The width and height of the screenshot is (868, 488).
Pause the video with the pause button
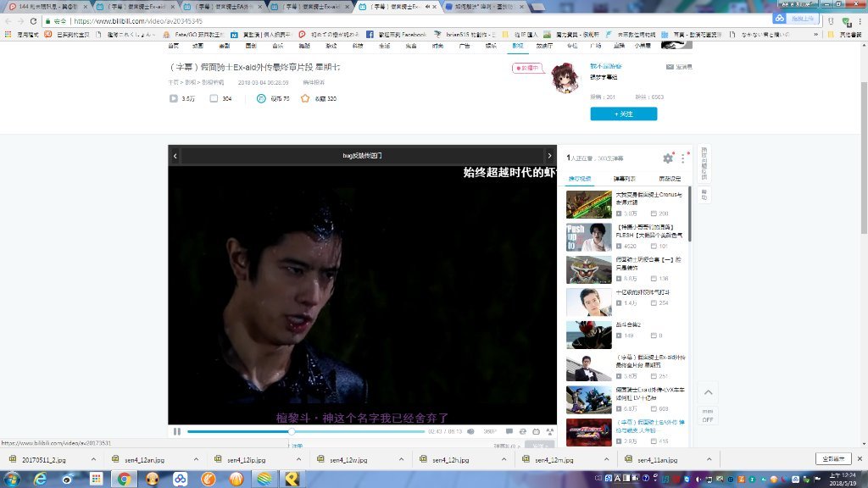[x=176, y=431]
